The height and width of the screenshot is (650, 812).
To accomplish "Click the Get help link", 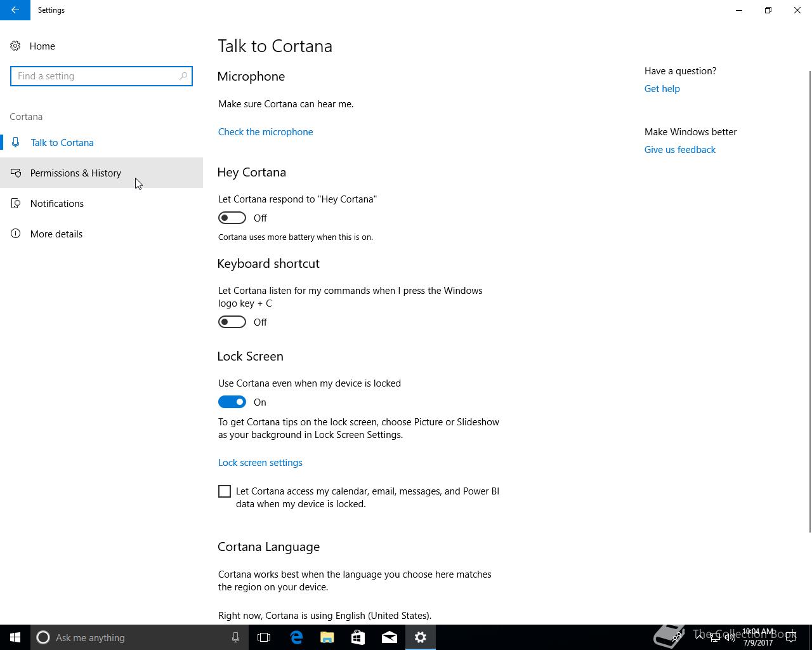I will click(662, 89).
